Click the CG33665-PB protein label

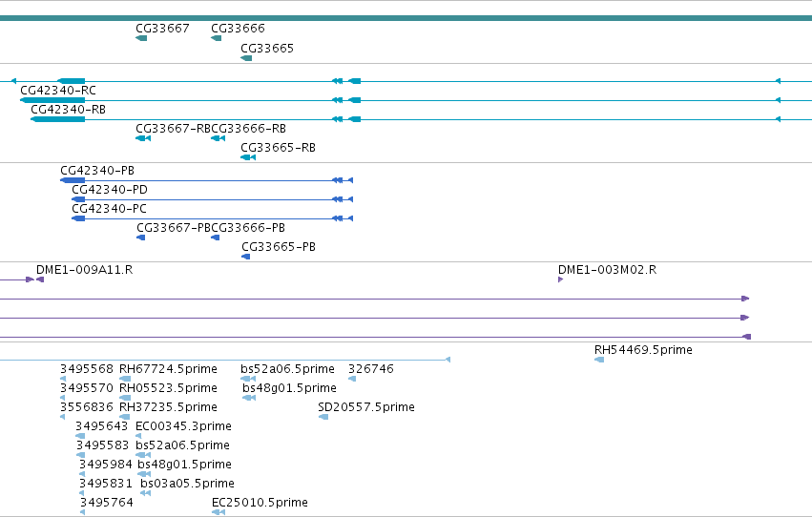(279, 247)
